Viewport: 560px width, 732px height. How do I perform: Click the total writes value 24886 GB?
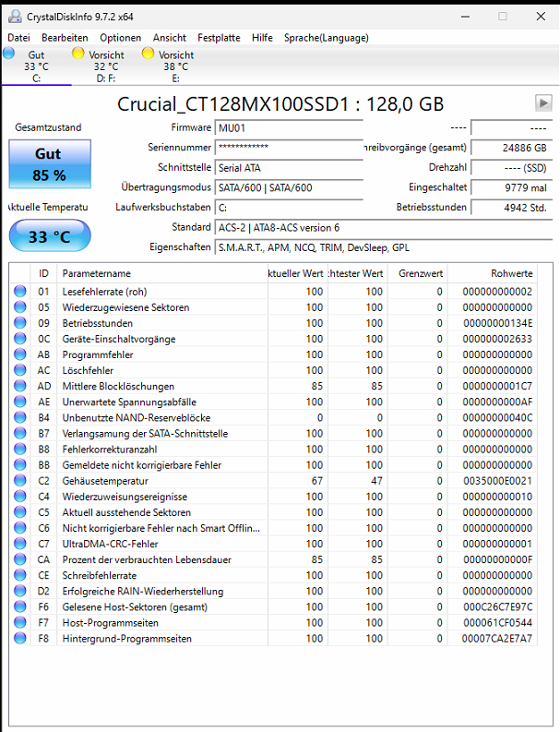click(x=511, y=148)
